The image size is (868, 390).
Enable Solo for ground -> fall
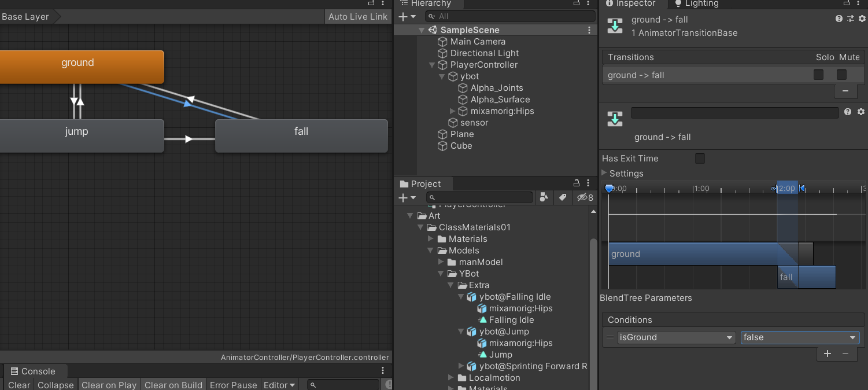[x=818, y=75]
